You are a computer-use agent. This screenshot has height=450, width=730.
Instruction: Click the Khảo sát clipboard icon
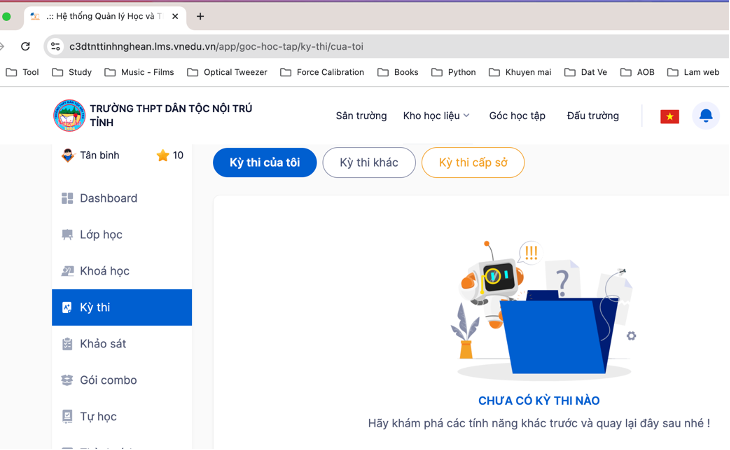[x=68, y=344]
